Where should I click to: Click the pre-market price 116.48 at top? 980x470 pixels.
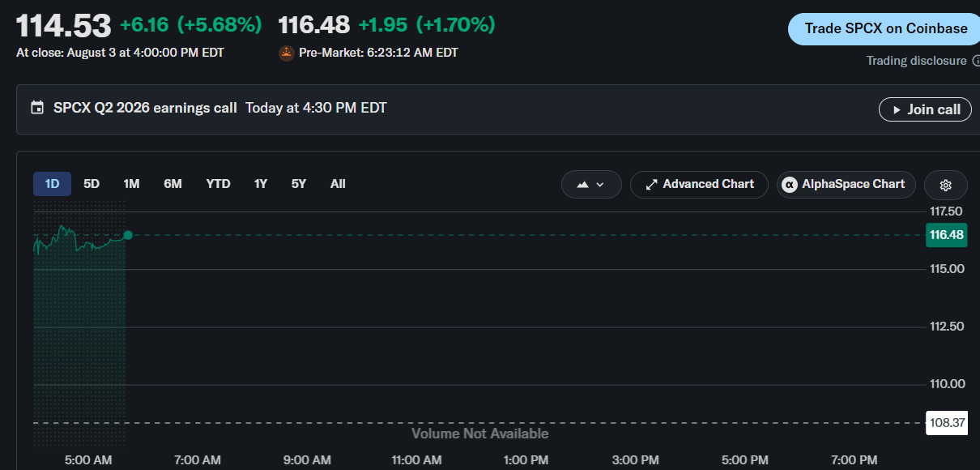pyautogui.click(x=314, y=25)
